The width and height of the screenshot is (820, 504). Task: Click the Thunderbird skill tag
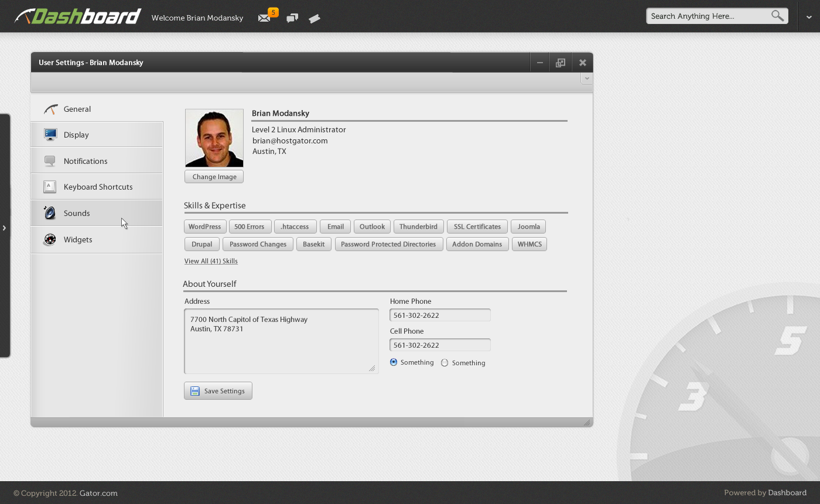[x=418, y=227]
